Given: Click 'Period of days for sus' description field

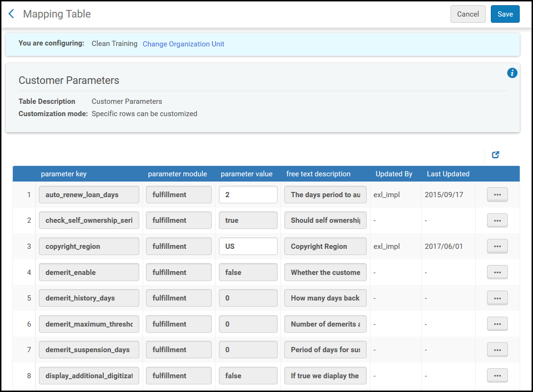Looking at the screenshot, I should tap(325, 349).
